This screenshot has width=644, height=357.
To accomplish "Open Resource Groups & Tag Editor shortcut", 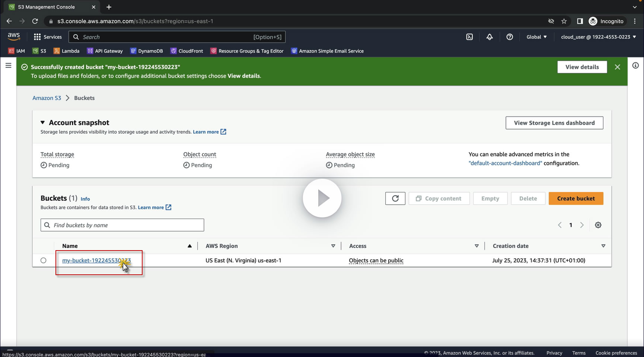I will (x=247, y=51).
